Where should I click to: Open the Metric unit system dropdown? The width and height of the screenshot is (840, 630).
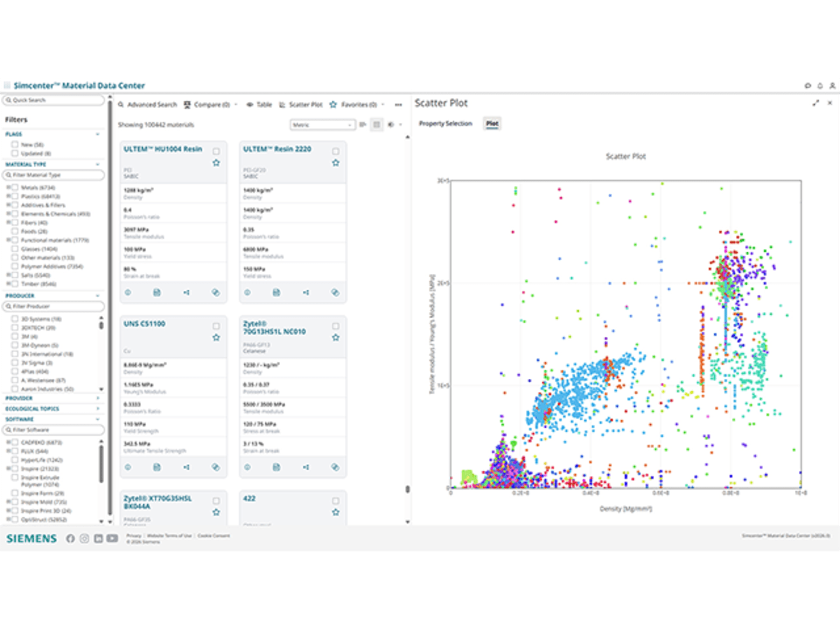[323, 125]
